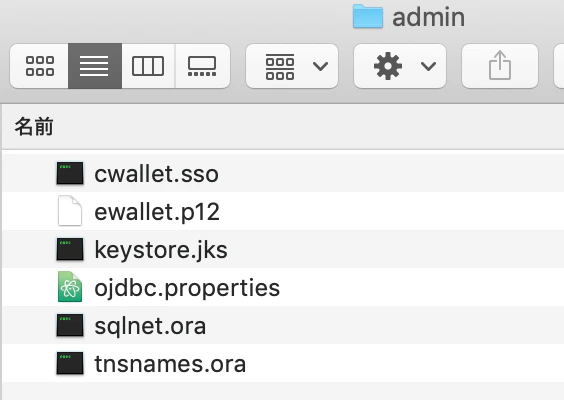Screen dimensions: 564x400
Task: Select the ewallet.p12 file name
Action: [157, 212]
